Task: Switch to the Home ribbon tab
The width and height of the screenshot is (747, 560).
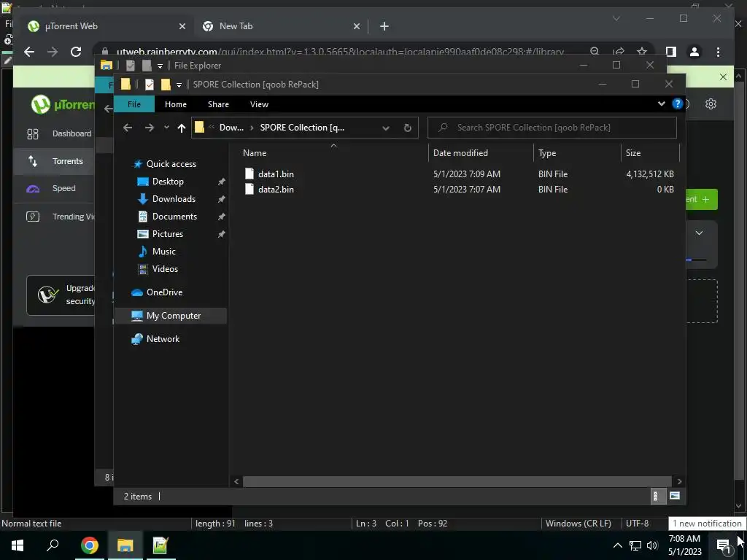Action: (x=176, y=104)
